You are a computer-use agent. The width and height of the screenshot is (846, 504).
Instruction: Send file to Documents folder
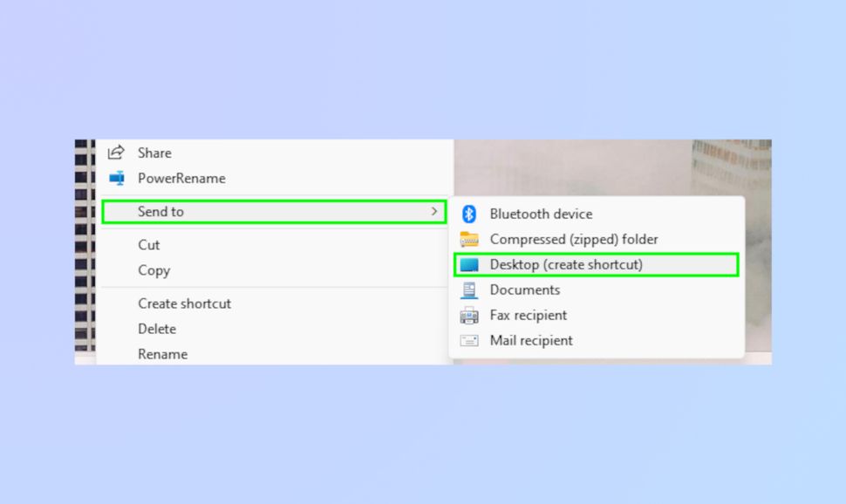pyautogui.click(x=524, y=289)
